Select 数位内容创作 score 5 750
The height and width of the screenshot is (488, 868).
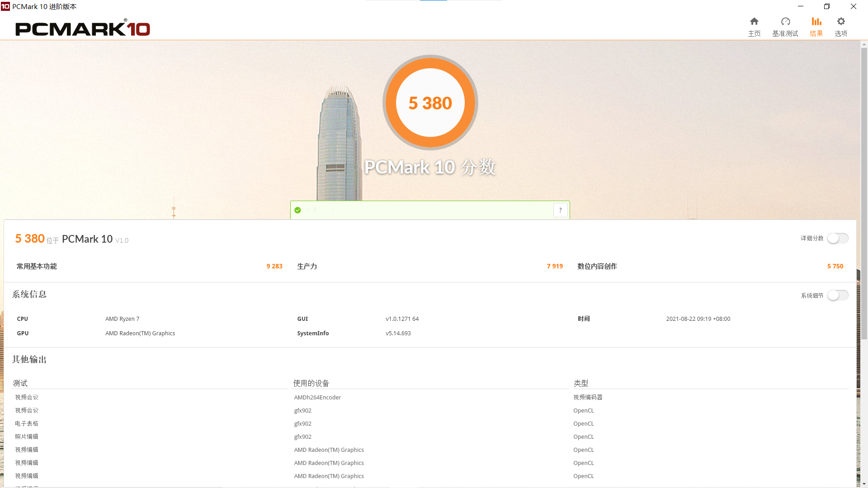pos(835,266)
